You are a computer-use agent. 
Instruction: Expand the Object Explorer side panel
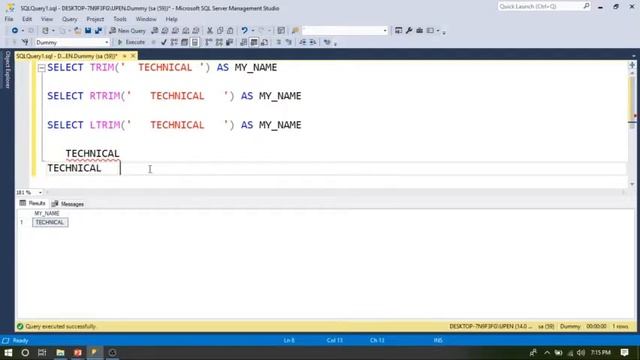7,69
